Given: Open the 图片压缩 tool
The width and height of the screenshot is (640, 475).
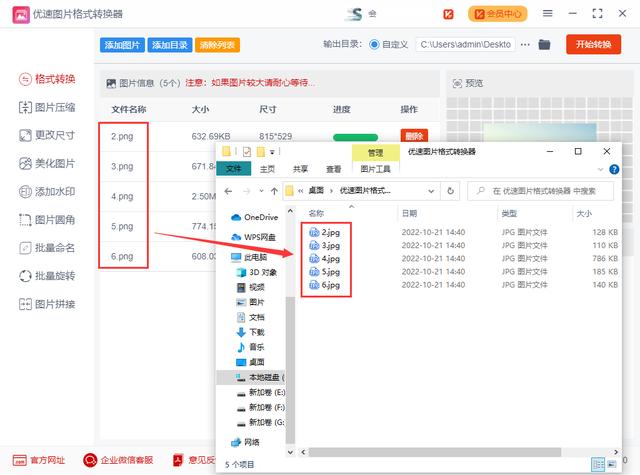Looking at the screenshot, I should (x=47, y=107).
